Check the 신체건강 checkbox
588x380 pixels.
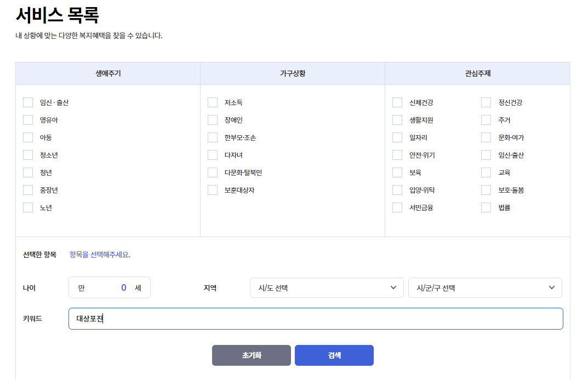(x=397, y=102)
